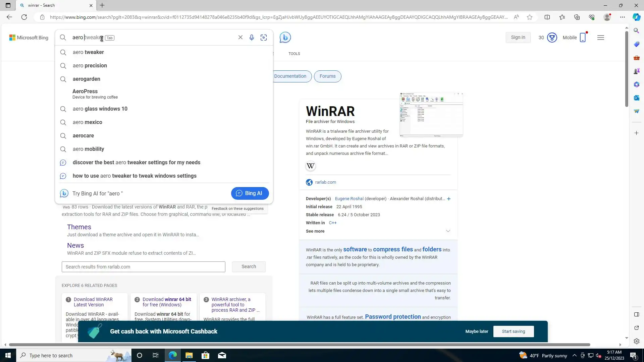Open the Bing hamburger menu
644x362 pixels.
click(600, 38)
